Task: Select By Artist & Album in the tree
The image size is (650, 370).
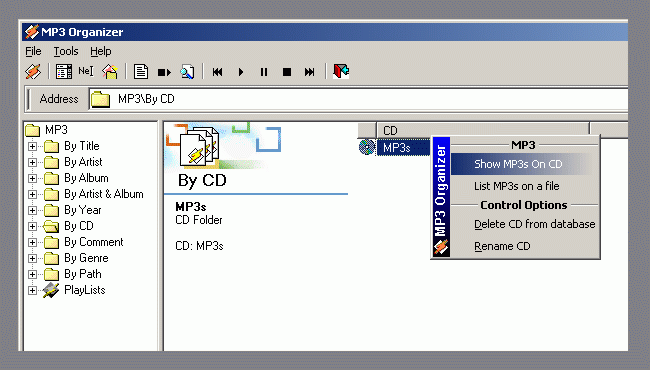Action: click(104, 194)
